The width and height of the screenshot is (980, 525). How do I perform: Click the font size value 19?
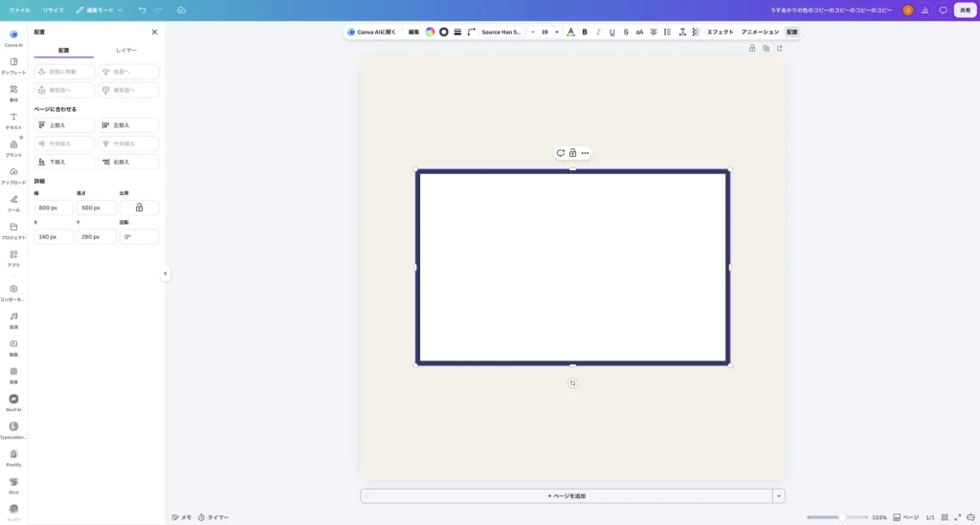point(545,32)
